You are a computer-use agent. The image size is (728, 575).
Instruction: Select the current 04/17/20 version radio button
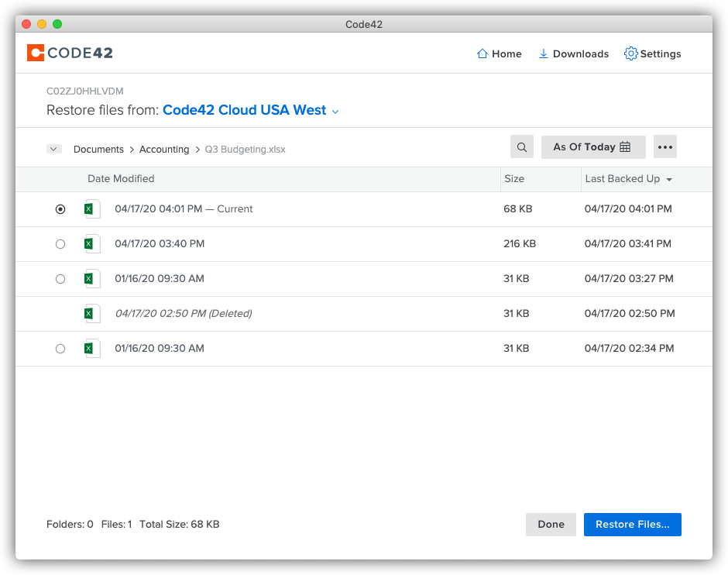[60, 208]
